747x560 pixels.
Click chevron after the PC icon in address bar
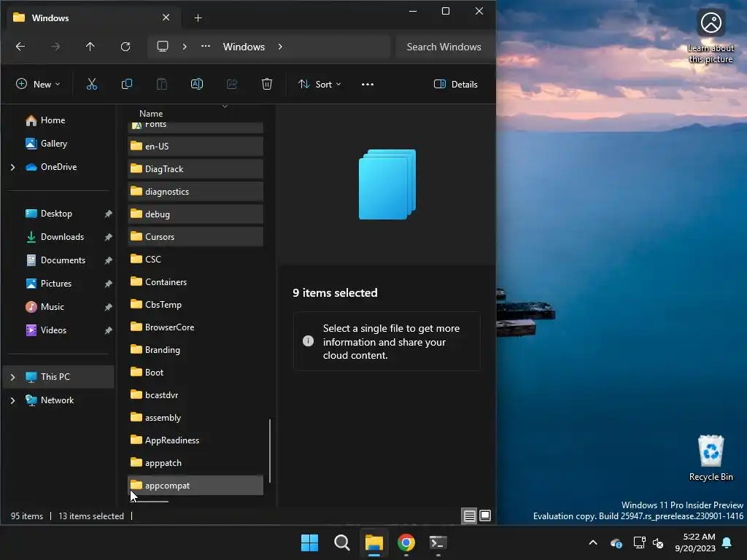tap(185, 47)
